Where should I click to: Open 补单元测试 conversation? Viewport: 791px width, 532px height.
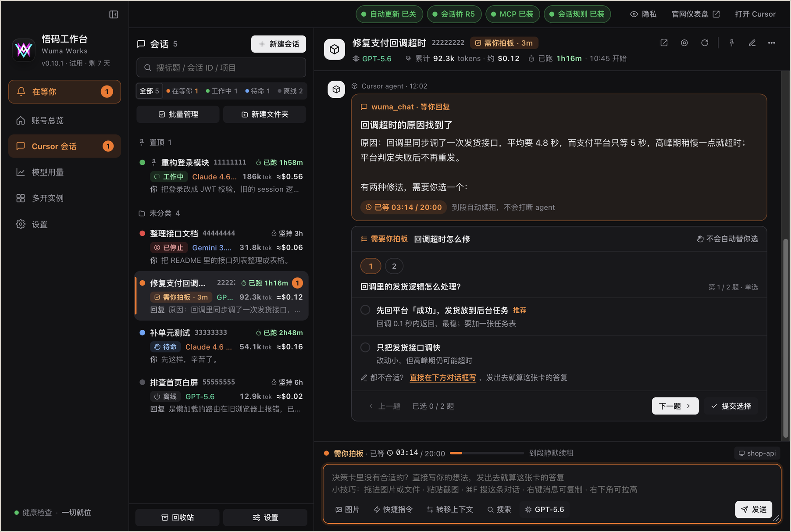(x=221, y=346)
